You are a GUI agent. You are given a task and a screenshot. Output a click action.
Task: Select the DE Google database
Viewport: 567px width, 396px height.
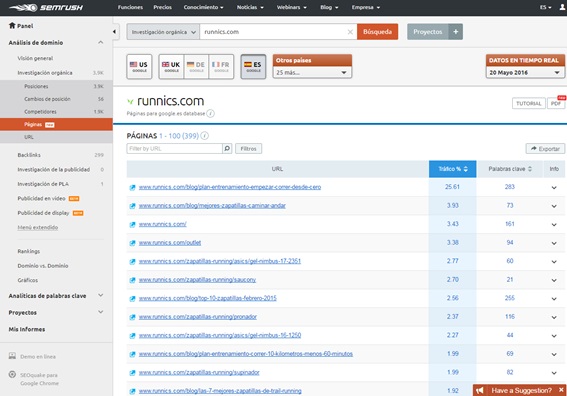196,66
